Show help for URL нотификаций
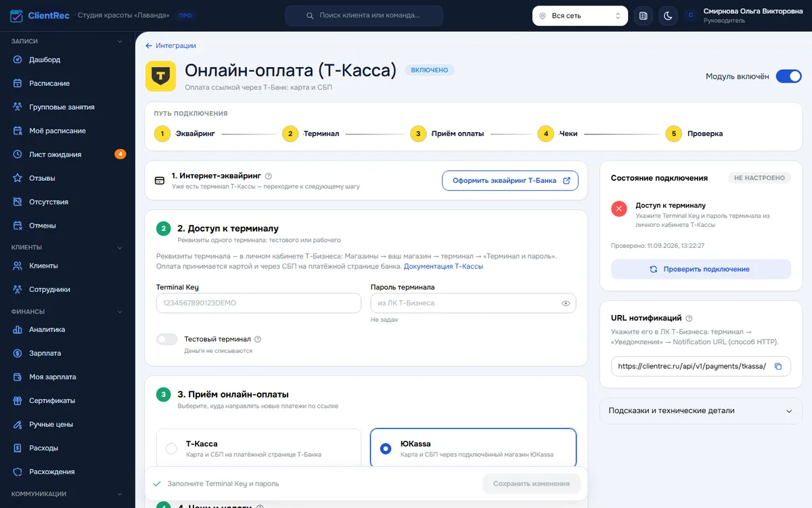Screen dimensions: 812x508 689,318
